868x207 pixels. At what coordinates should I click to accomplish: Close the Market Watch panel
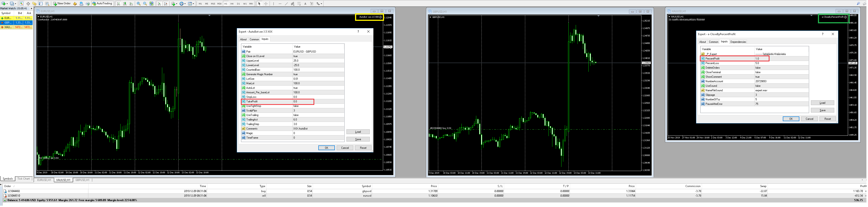click(31, 8)
